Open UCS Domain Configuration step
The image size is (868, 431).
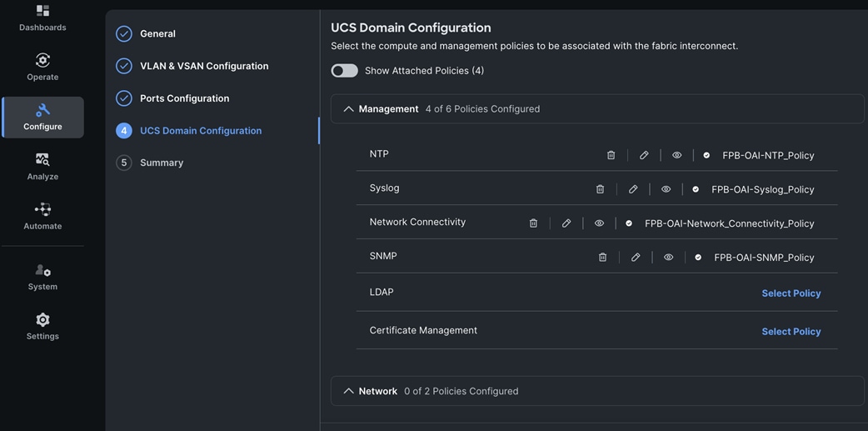pos(201,131)
